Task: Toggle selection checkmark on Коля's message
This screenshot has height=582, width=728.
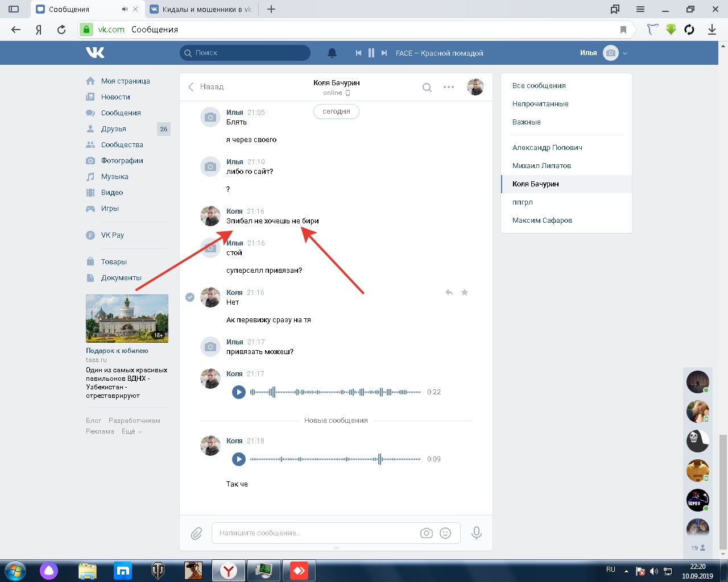Action: tap(190, 297)
